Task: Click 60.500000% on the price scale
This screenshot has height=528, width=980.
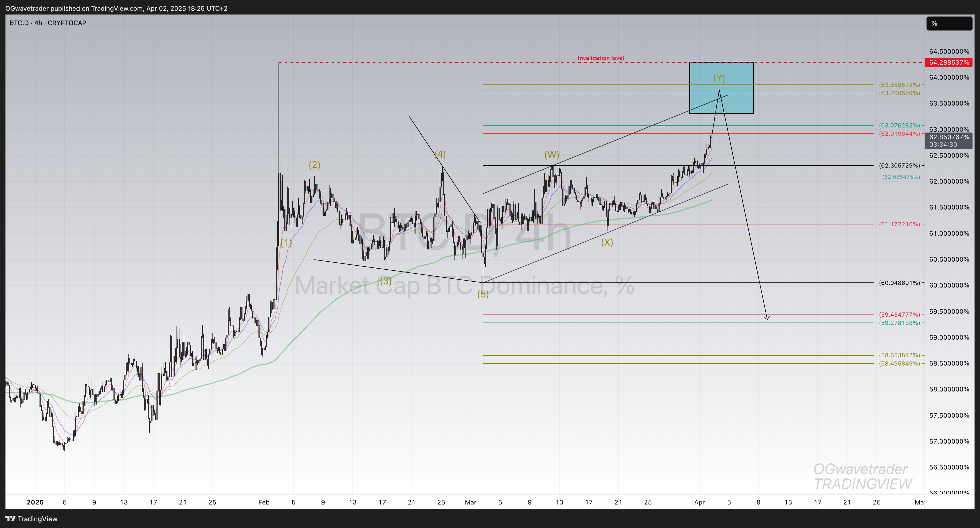Action: pyautogui.click(x=949, y=260)
